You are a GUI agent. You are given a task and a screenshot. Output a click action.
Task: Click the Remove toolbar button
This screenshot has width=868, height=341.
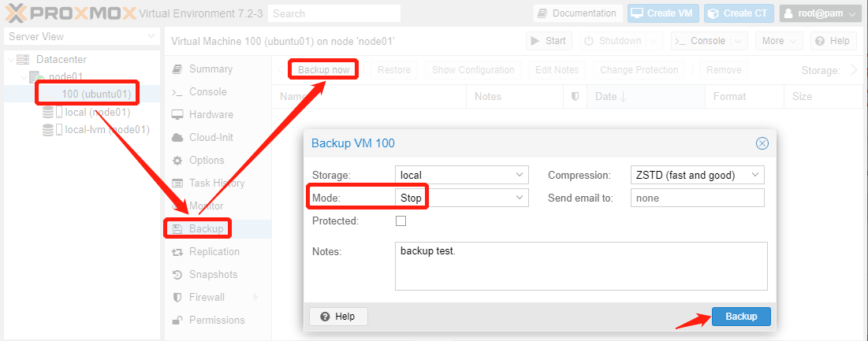(724, 69)
